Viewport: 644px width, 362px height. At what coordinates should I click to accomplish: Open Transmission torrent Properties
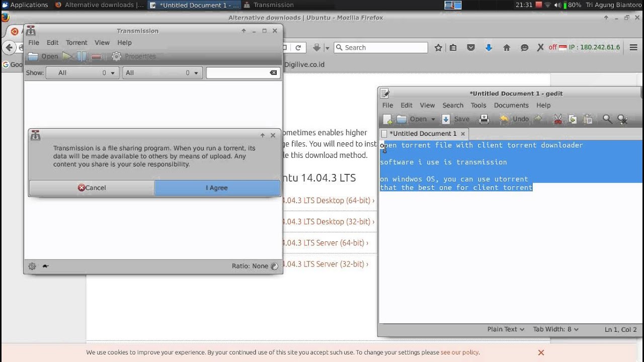134,56
